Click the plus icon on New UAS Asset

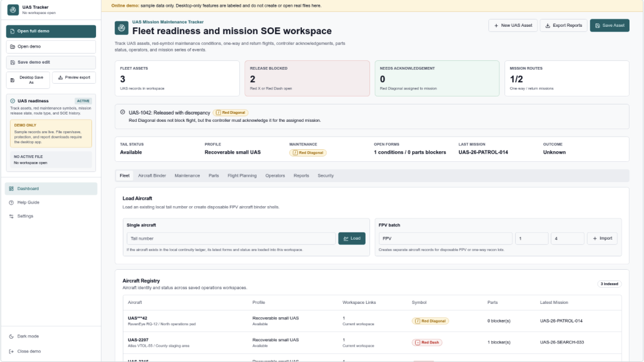pos(496,26)
